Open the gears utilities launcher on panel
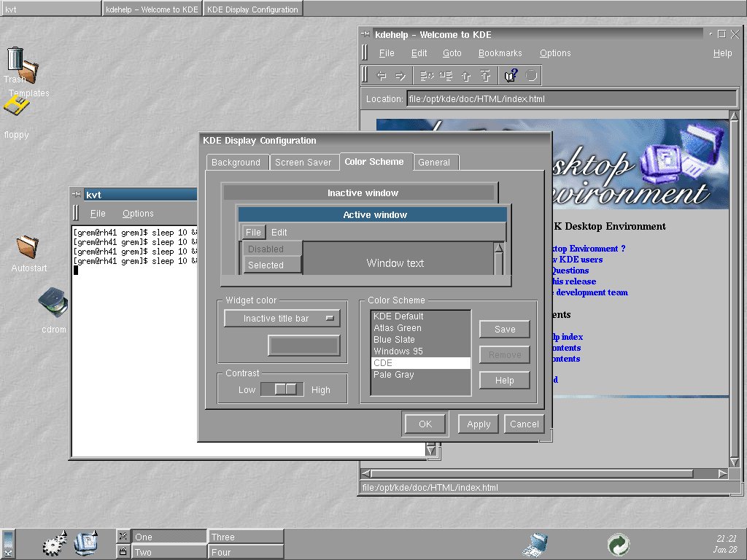This screenshot has width=747, height=560. 54,543
